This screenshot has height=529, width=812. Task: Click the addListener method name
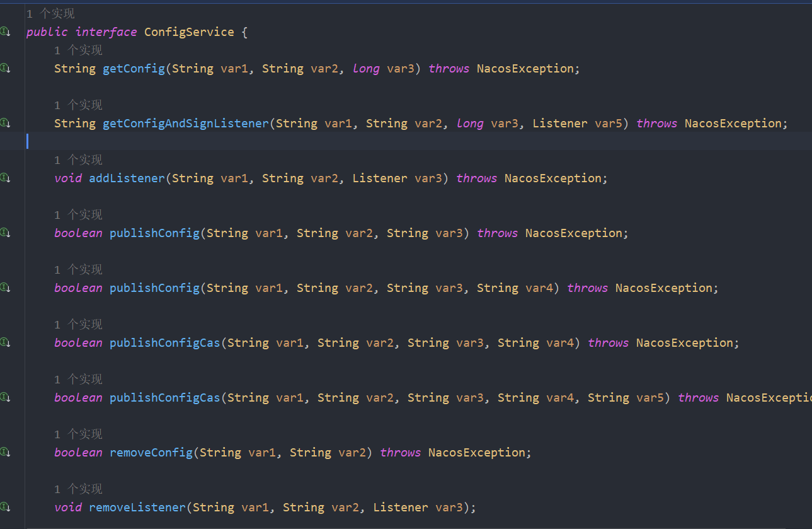(x=127, y=178)
